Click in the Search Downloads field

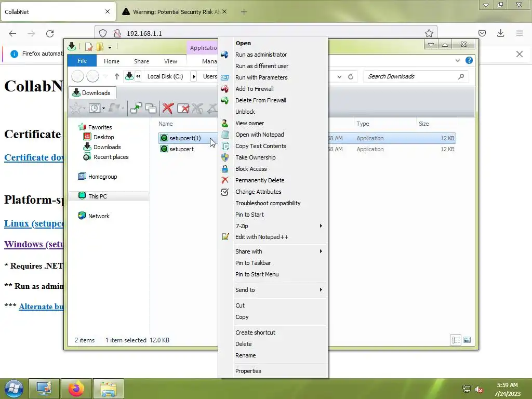coord(416,77)
